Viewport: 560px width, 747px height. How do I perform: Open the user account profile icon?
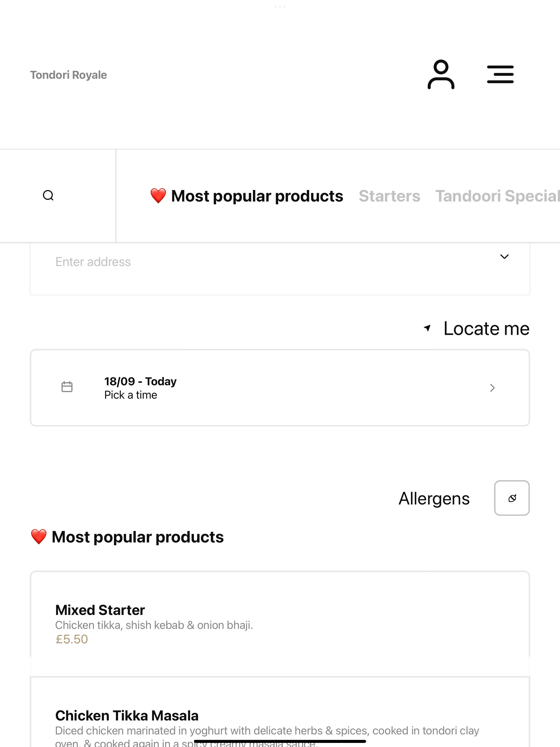[441, 74]
